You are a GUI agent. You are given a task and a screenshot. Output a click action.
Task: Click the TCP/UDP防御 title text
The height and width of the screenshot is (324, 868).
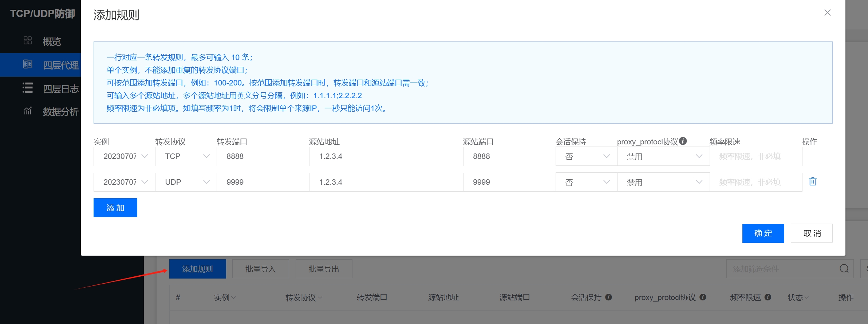pyautogui.click(x=43, y=14)
